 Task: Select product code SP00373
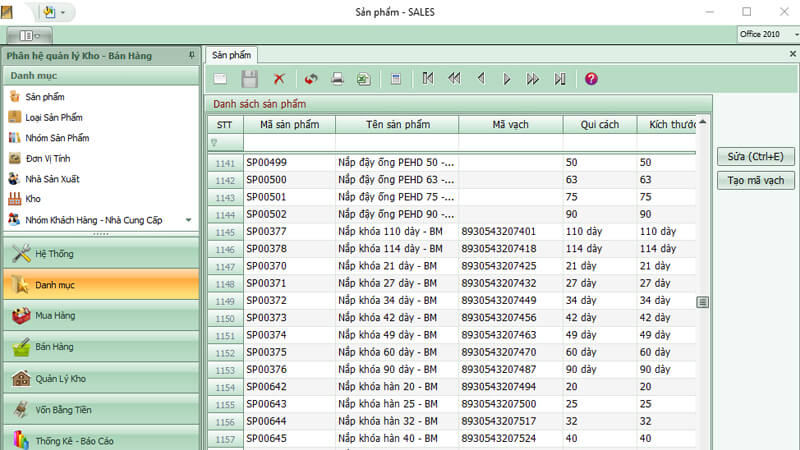[289, 318]
